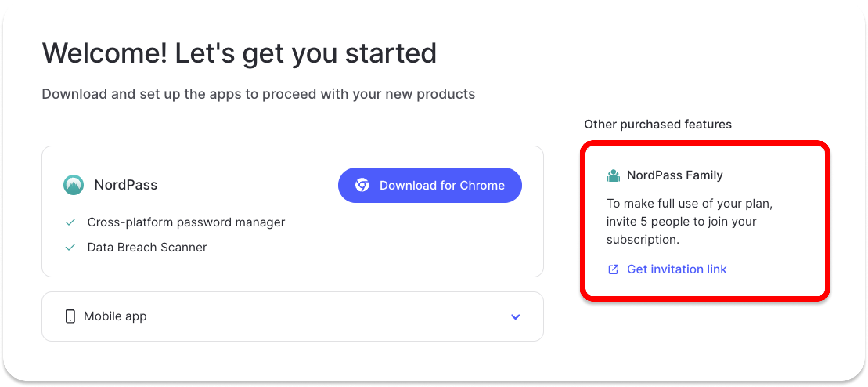
Task: Click the Chrome icon in the download button
Action: pyautogui.click(x=362, y=185)
